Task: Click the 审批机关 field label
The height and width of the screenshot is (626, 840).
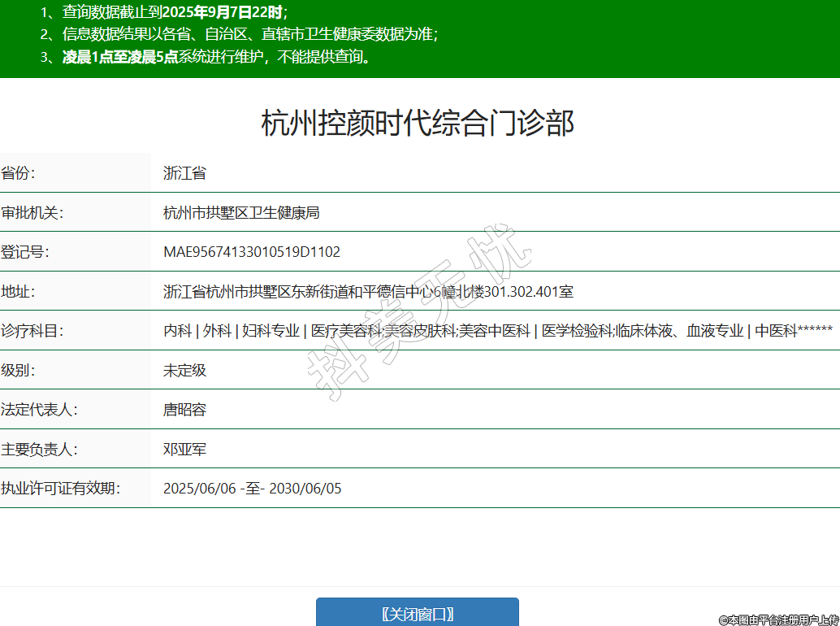Action: (x=32, y=213)
